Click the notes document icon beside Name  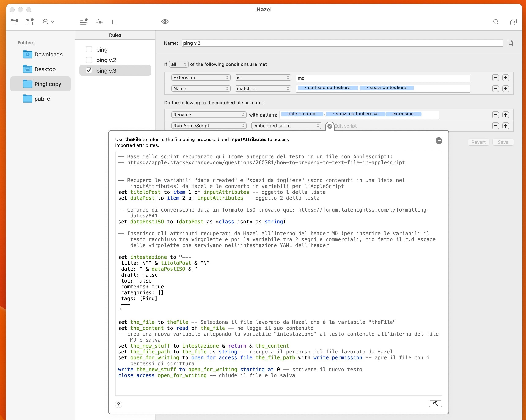(x=510, y=43)
